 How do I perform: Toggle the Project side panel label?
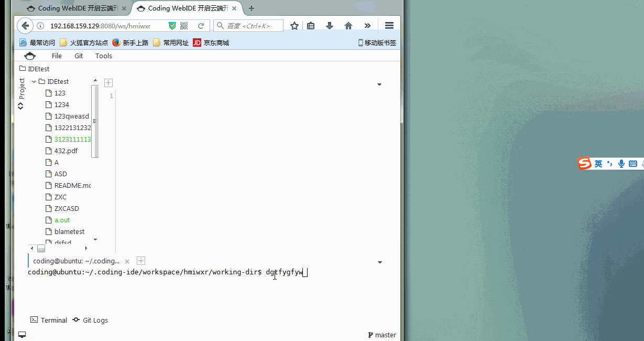pyautogui.click(x=22, y=89)
